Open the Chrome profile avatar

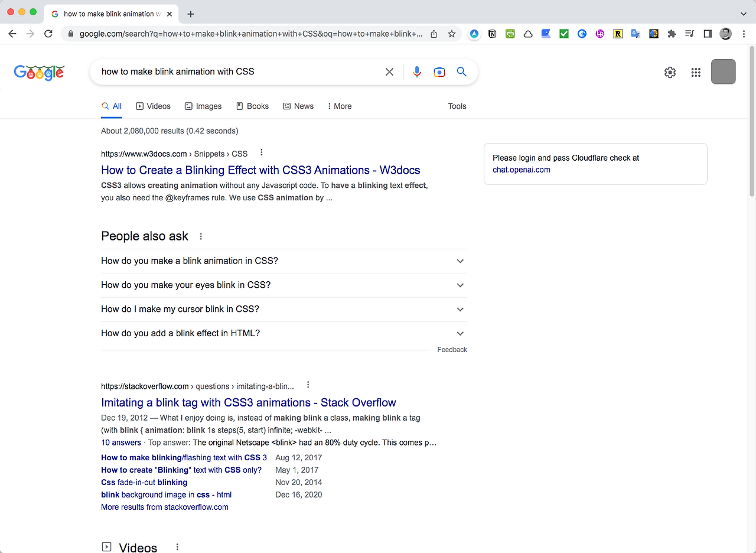(x=726, y=34)
